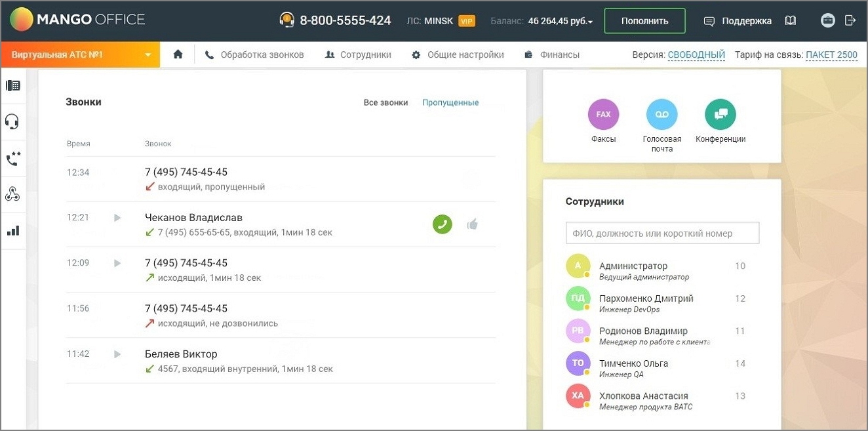Click the ПАКЕТ 2500 tariff link
The image size is (868, 431).
tap(831, 55)
